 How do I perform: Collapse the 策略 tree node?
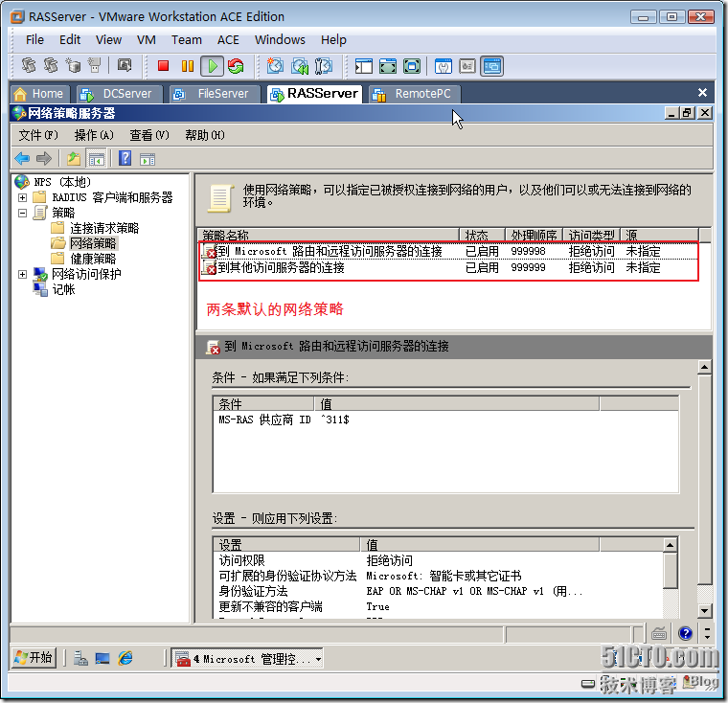[22, 213]
